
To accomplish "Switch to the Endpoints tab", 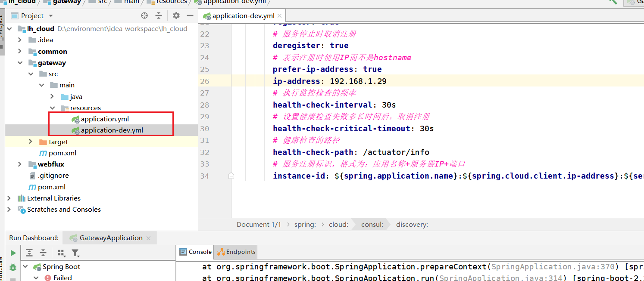I will coord(235,252).
